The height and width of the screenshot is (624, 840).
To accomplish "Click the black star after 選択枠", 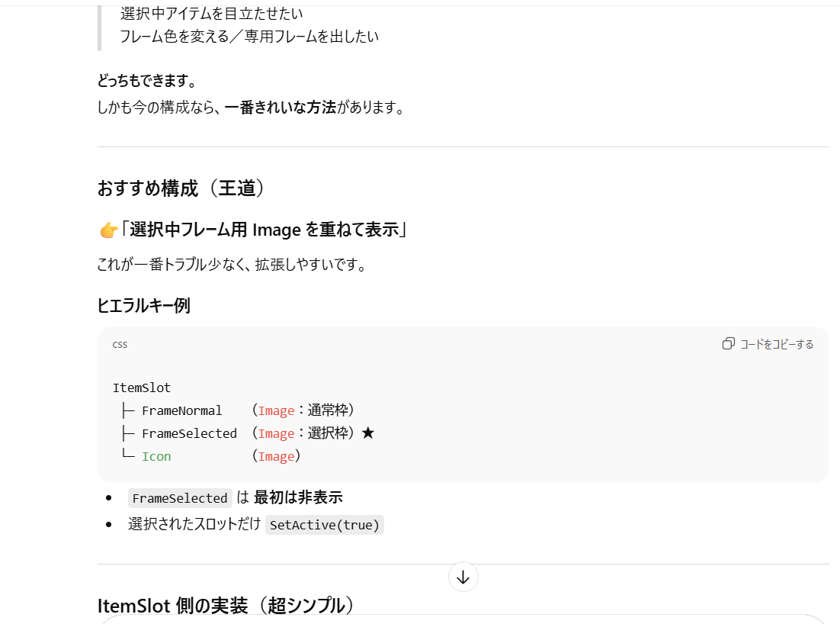I will [x=368, y=433].
